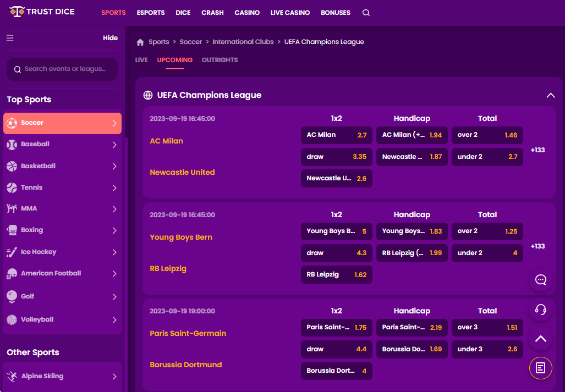565x392 pixels.
Task: Bet on RB Leipzig win at 1.62
Action: click(x=337, y=275)
